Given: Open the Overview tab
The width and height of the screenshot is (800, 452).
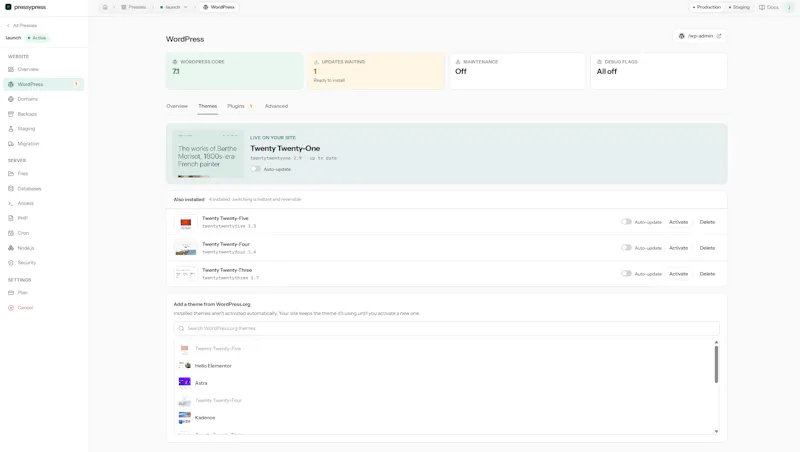Looking at the screenshot, I should click(177, 106).
